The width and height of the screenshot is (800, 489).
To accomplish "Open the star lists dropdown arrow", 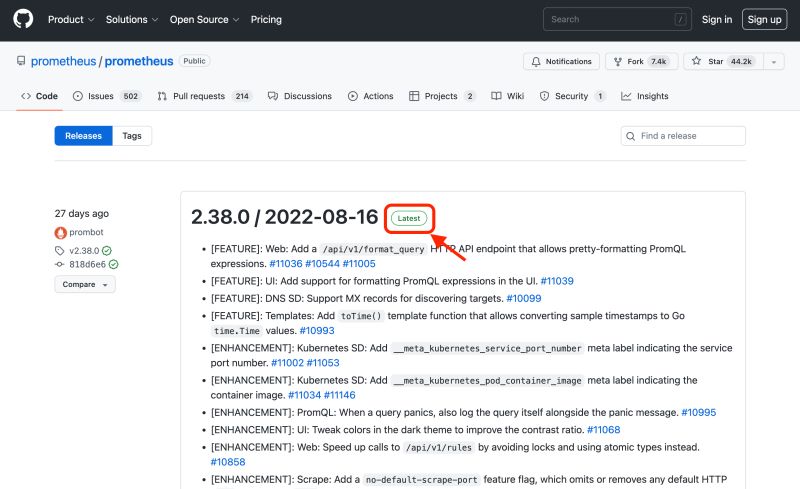I will 773,61.
